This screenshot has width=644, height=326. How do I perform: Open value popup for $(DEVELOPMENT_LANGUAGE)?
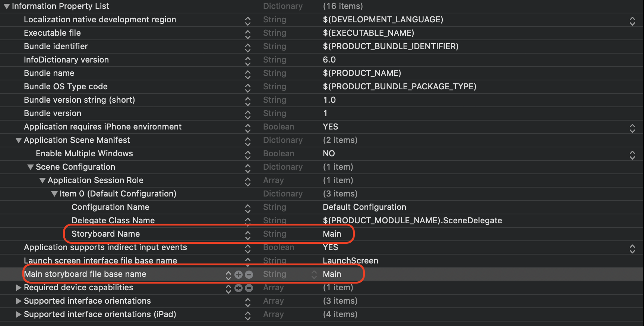pos(632,21)
